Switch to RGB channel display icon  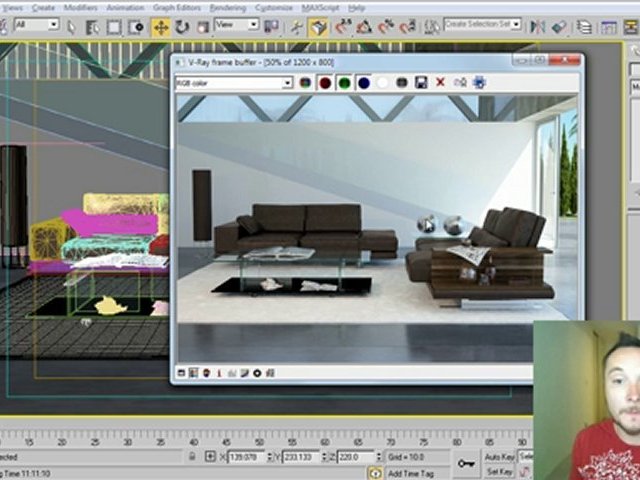pyautogui.click(x=304, y=82)
